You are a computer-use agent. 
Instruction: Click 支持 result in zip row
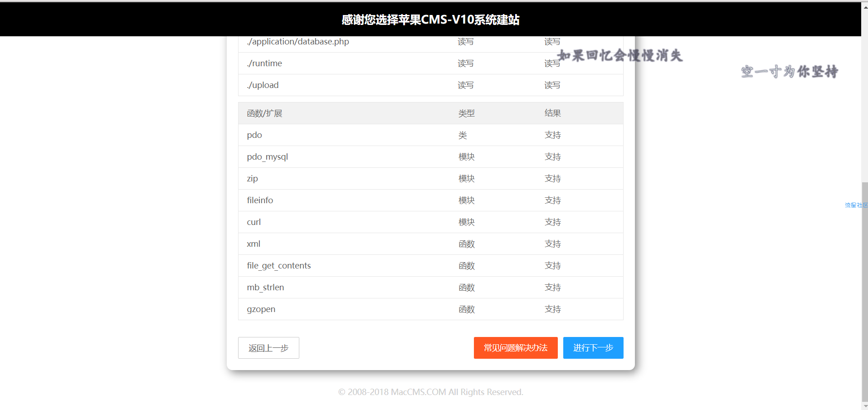552,178
